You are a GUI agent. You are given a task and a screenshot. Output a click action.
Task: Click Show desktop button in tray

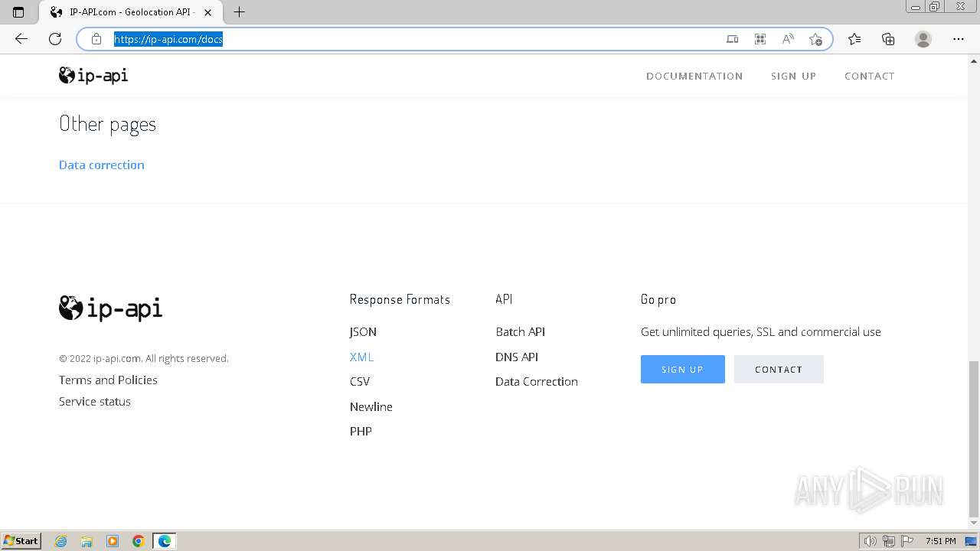click(971, 541)
